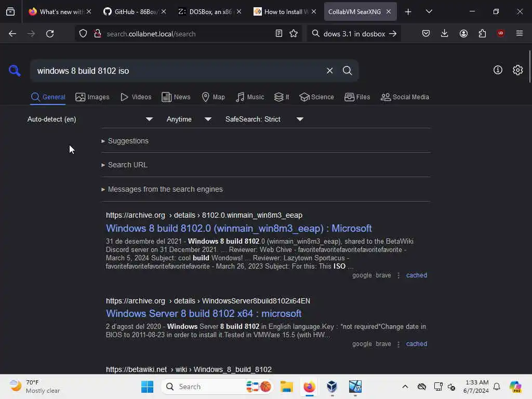Open Windows Start menu
Screen dimensions: 532x399
(147, 387)
